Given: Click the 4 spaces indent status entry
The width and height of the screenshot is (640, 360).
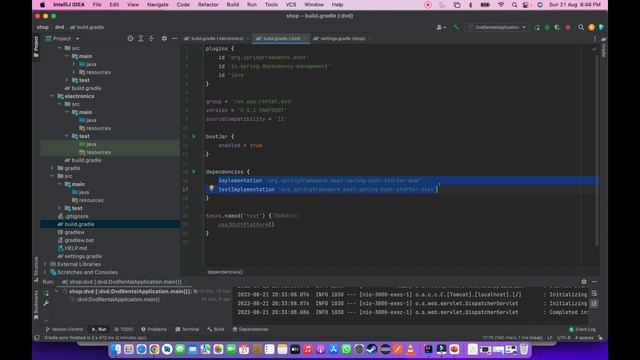Looking at the screenshot, I should [584, 338].
